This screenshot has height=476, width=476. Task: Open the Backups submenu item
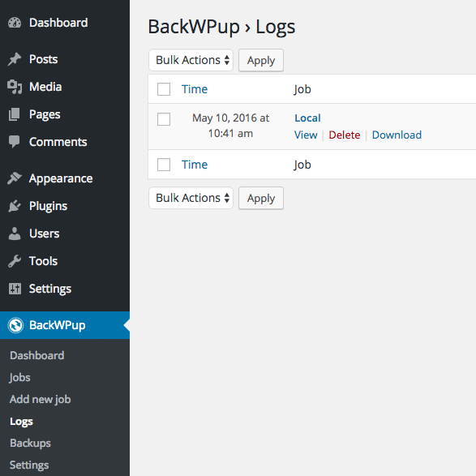click(x=30, y=444)
